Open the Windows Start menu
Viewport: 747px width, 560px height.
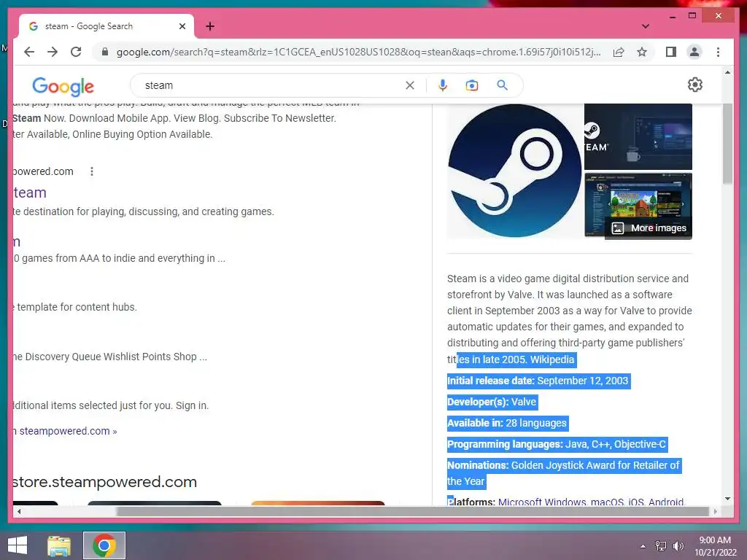[x=18, y=545]
